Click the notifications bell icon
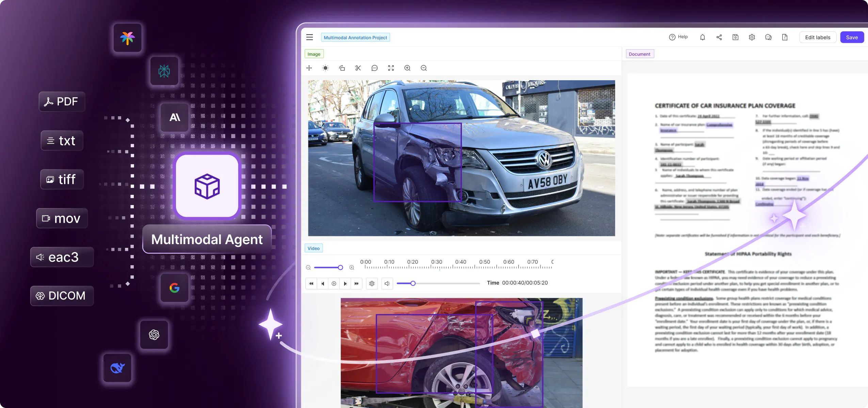Viewport: 868px width, 408px height. [x=702, y=37]
